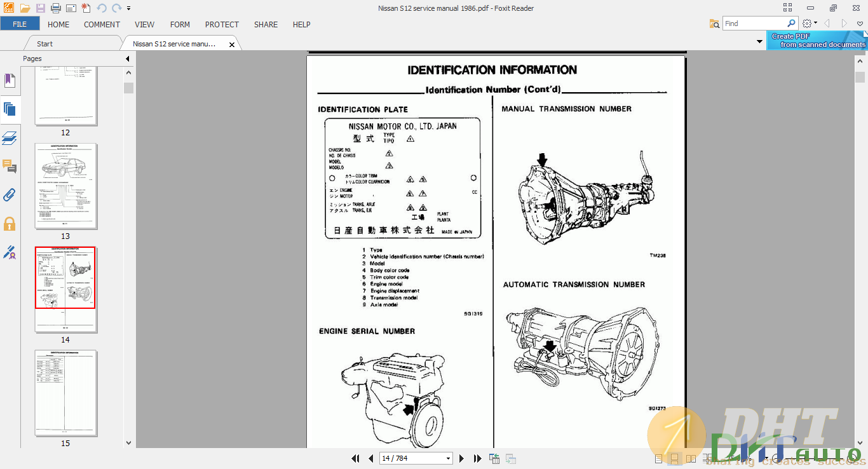Click the Open folder icon in quick access toolbar
Screen dimensions: 868x469
click(x=25, y=8)
